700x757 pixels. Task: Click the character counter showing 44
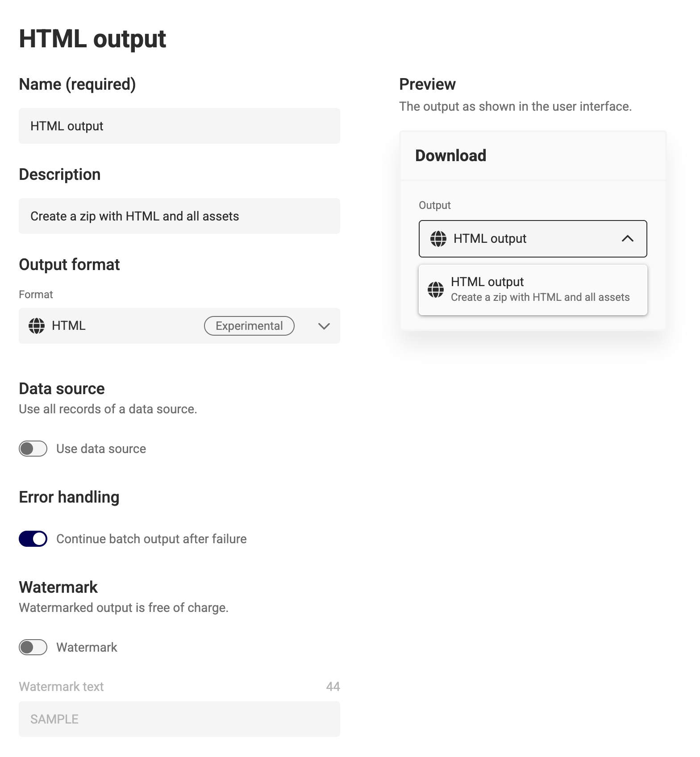pyautogui.click(x=333, y=686)
